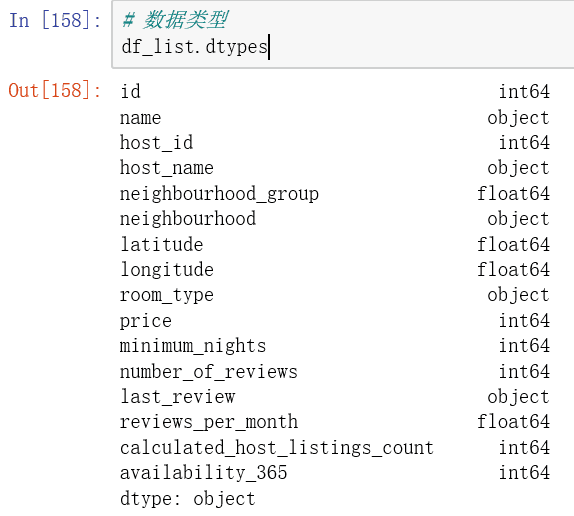Image resolution: width=574 pixels, height=516 pixels.
Task: Click the int64 type of availability_365
Action: [x=524, y=472]
